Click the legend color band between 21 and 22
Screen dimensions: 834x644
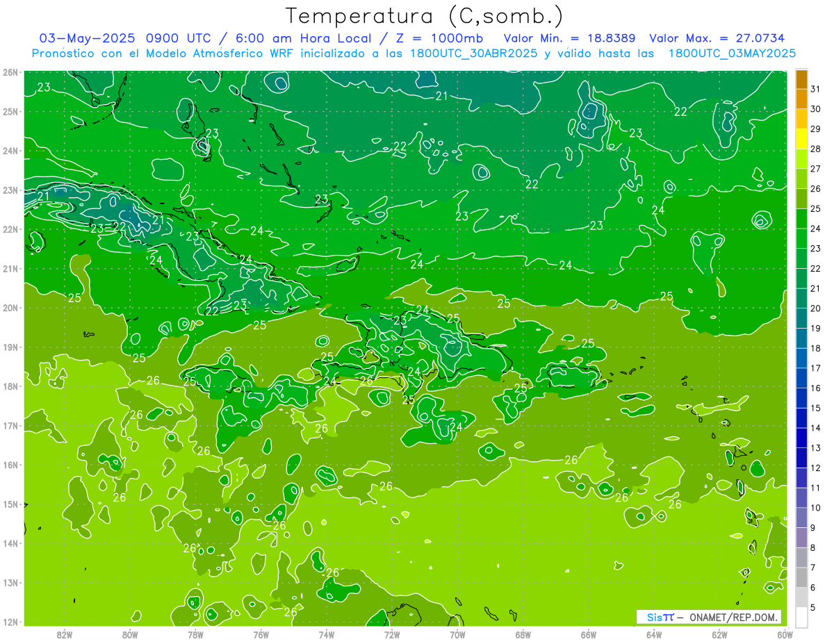pos(801,279)
